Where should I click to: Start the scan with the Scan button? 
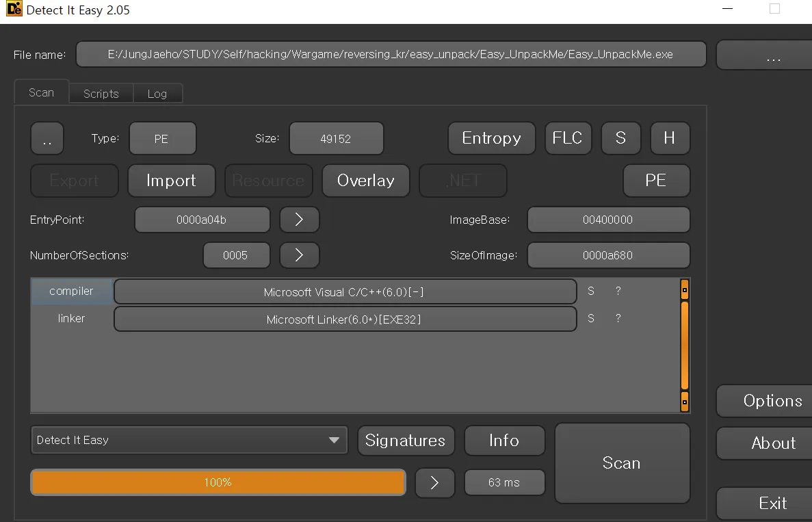click(622, 463)
